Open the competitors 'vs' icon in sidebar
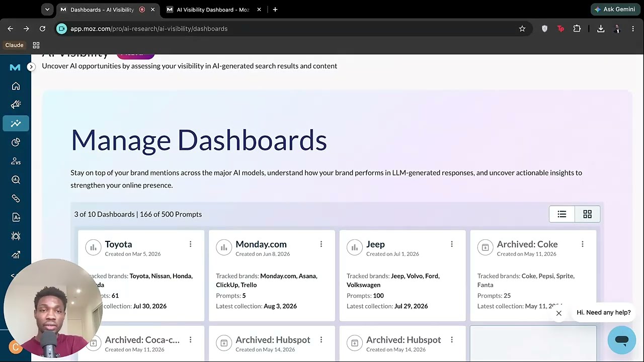This screenshot has height=362, width=644. click(x=16, y=161)
